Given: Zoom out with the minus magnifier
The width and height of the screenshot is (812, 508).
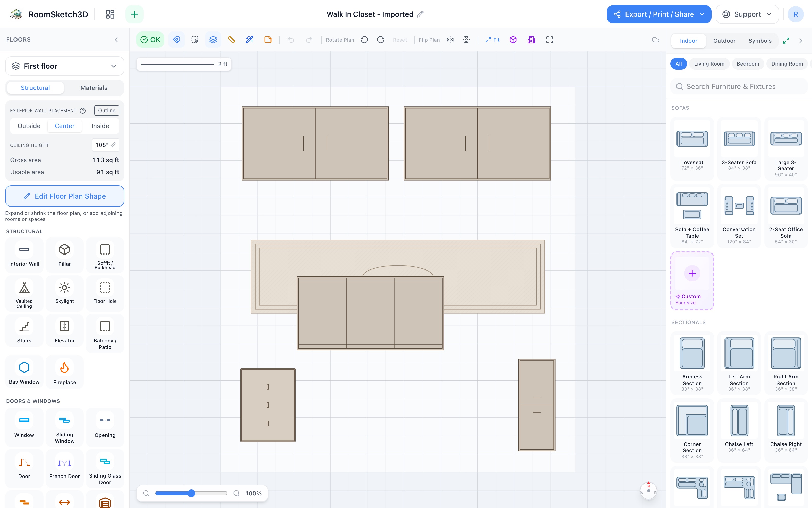Looking at the screenshot, I should point(146,493).
